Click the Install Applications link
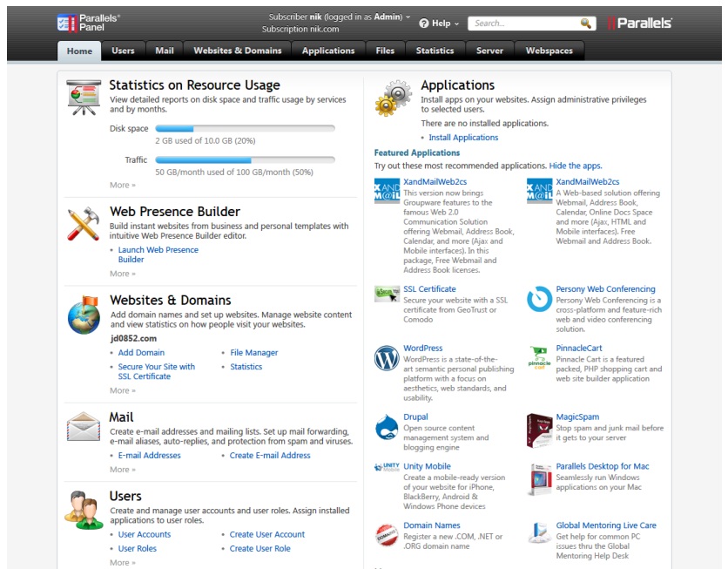The width and height of the screenshot is (728, 569). [463, 138]
